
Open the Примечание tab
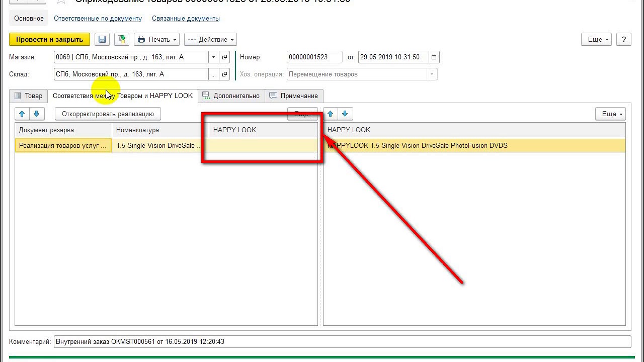294,96
